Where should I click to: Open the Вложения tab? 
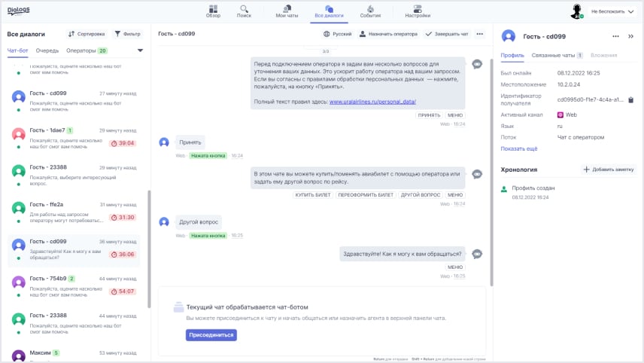point(603,55)
